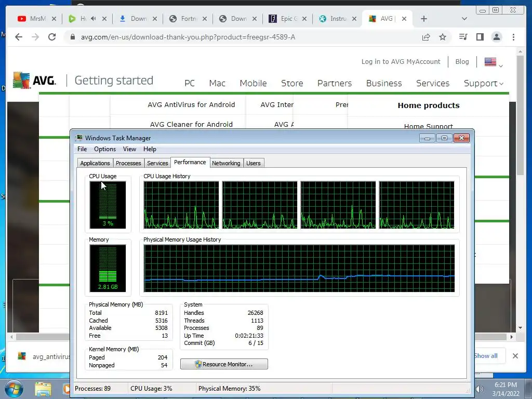The height and width of the screenshot is (399, 532).
Task: Toggle Chrome side panel icon
Action: pyautogui.click(x=480, y=37)
